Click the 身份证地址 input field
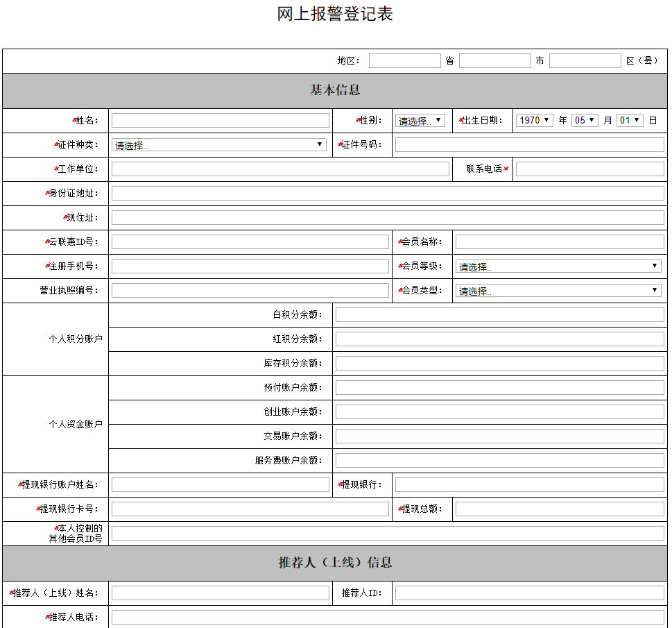 (x=388, y=194)
